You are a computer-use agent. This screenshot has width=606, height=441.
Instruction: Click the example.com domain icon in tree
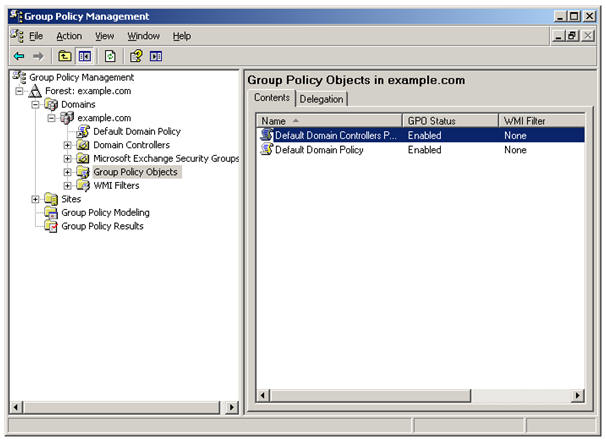point(67,118)
